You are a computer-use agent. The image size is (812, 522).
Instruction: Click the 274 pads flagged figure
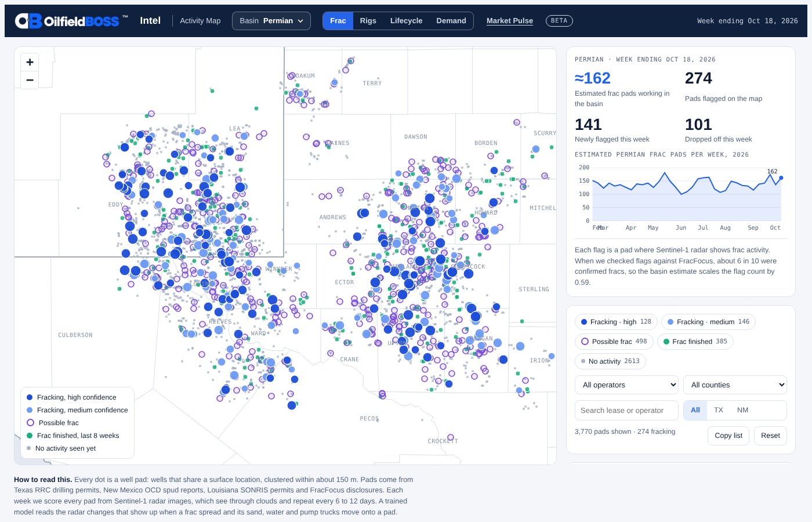point(698,78)
